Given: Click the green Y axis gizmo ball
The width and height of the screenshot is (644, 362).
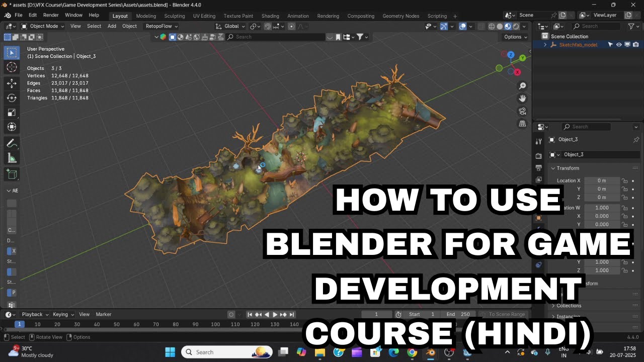Looking at the screenshot, I should click(x=523, y=58).
